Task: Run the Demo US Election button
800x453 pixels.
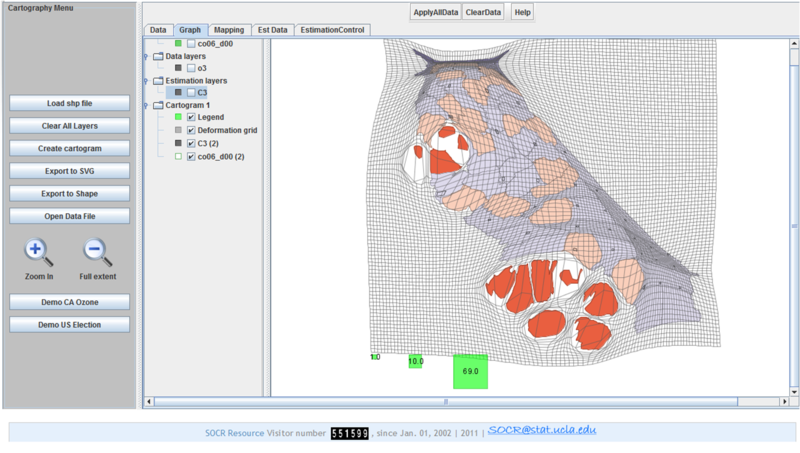Action: pyautogui.click(x=69, y=324)
